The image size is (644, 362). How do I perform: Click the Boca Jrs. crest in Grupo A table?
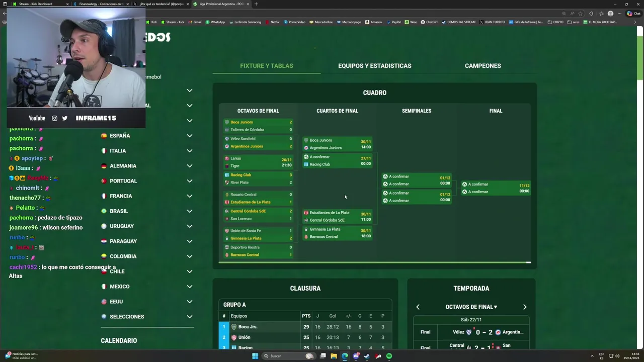[x=234, y=327]
